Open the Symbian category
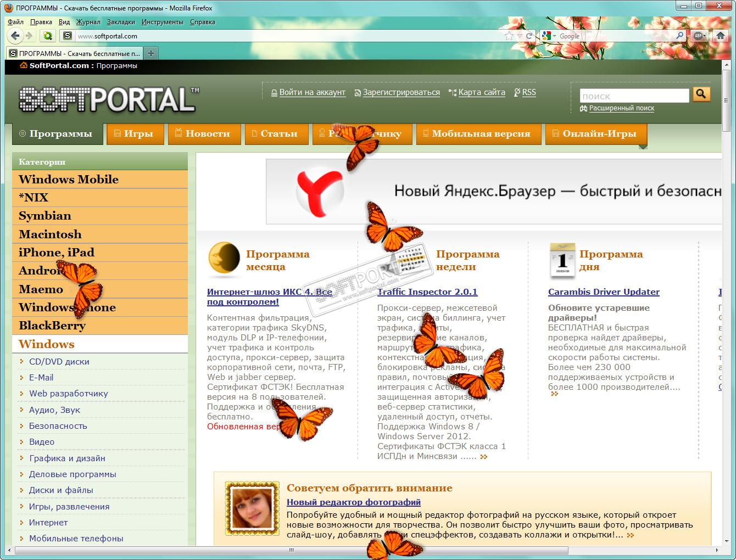736x560 pixels. (x=100, y=216)
